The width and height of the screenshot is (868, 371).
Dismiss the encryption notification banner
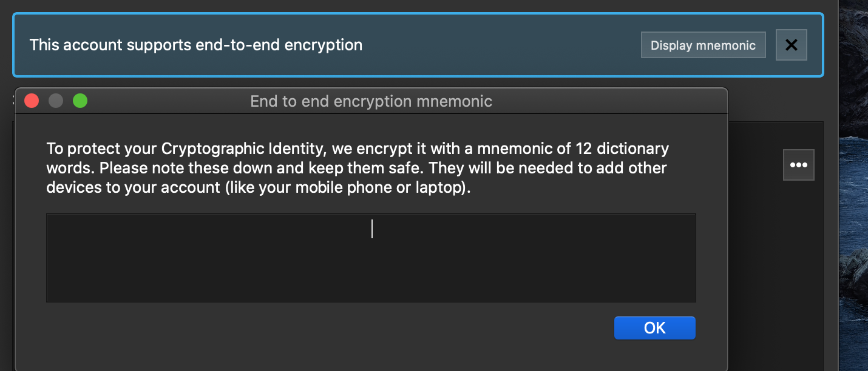click(791, 45)
